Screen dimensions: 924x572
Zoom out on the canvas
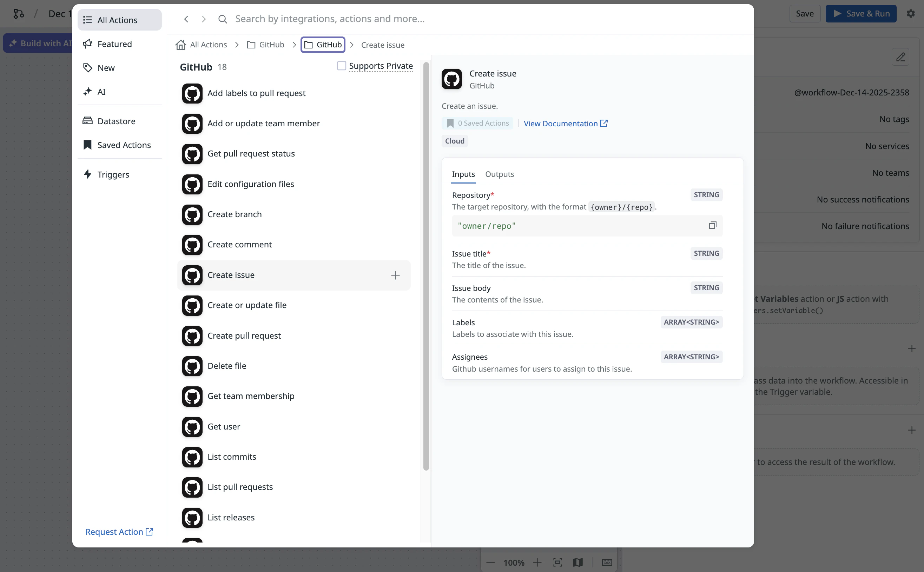(x=490, y=562)
